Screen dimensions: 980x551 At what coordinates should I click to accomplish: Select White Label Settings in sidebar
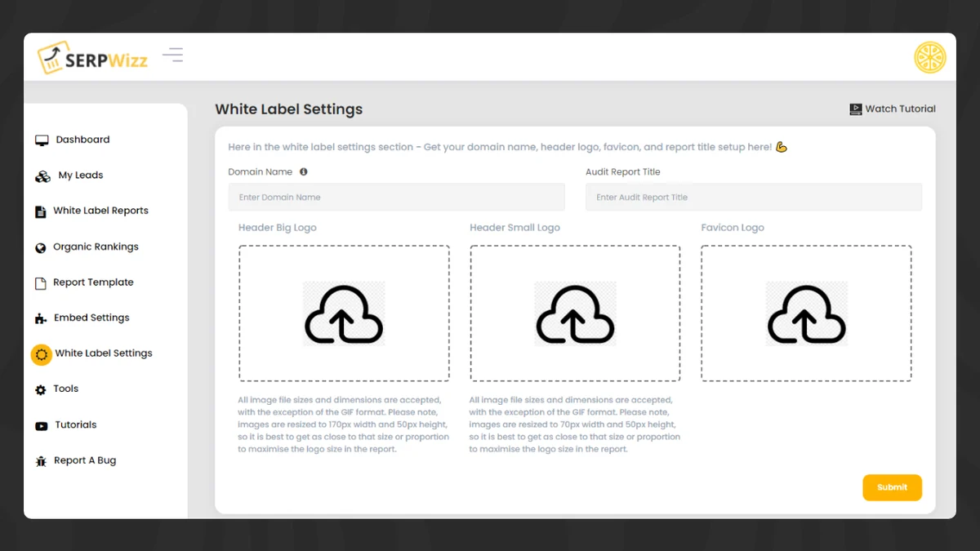pos(103,353)
